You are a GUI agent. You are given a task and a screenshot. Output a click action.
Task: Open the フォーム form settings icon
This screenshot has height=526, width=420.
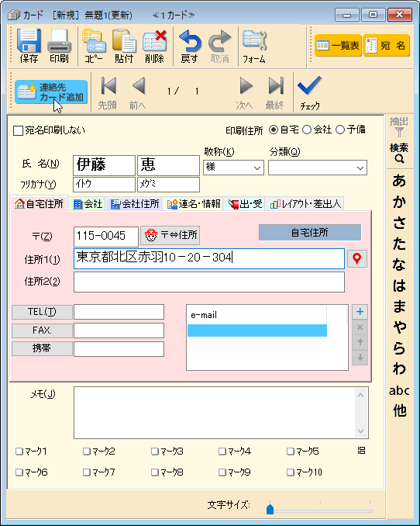pos(254,41)
